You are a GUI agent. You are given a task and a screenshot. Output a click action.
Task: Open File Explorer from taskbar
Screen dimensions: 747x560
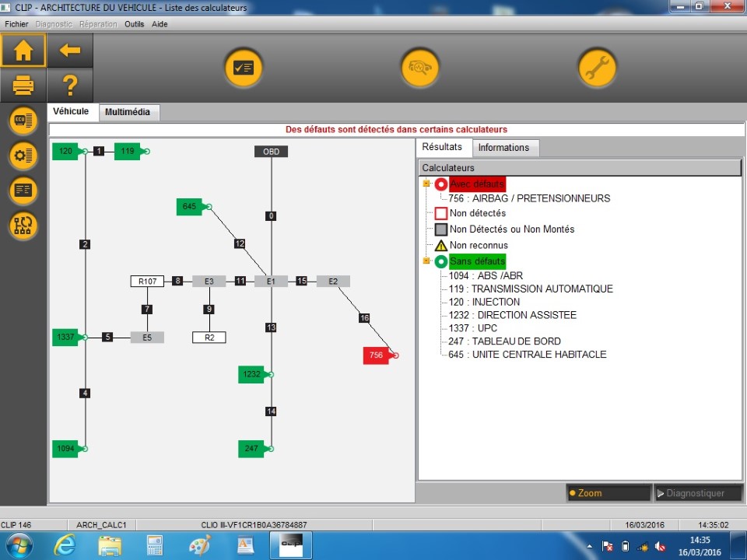click(x=110, y=545)
